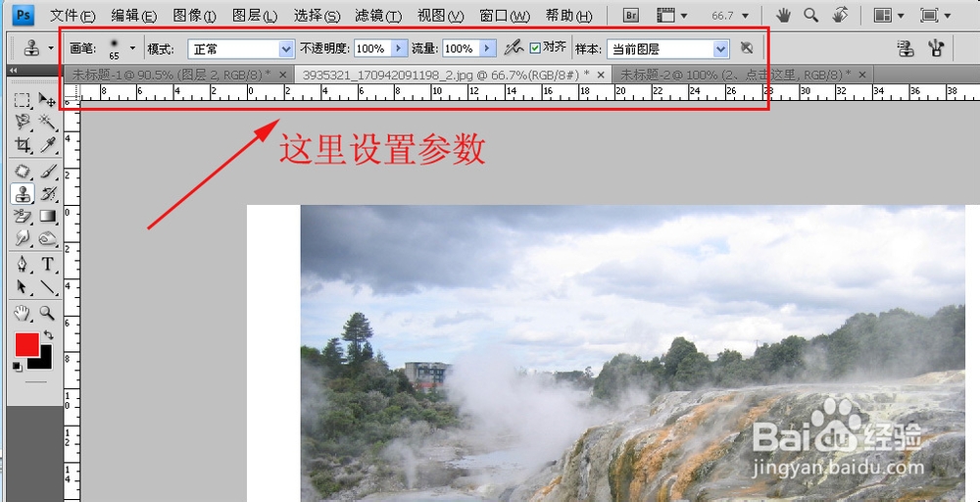Select the Zoom tool in toolbox
This screenshot has width=980, height=502.
(x=47, y=313)
